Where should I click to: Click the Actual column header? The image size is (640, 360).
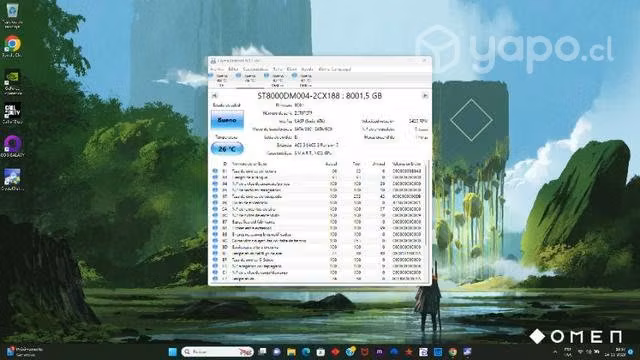pos(331,164)
